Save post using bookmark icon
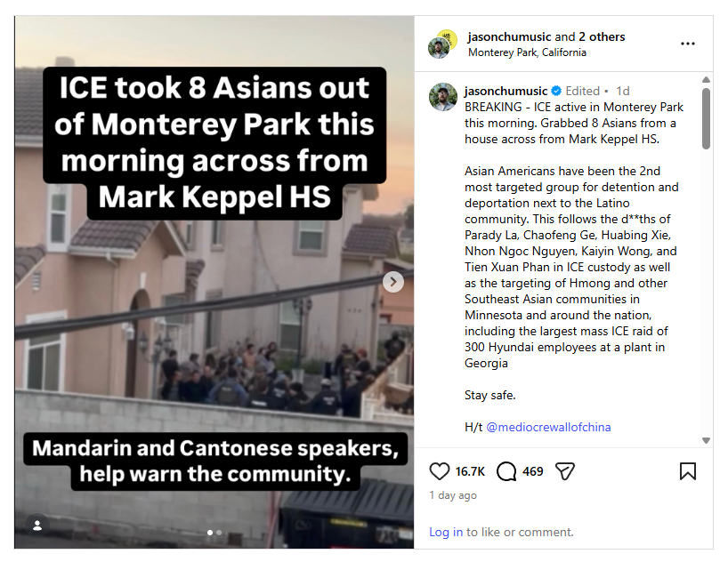 coord(688,471)
